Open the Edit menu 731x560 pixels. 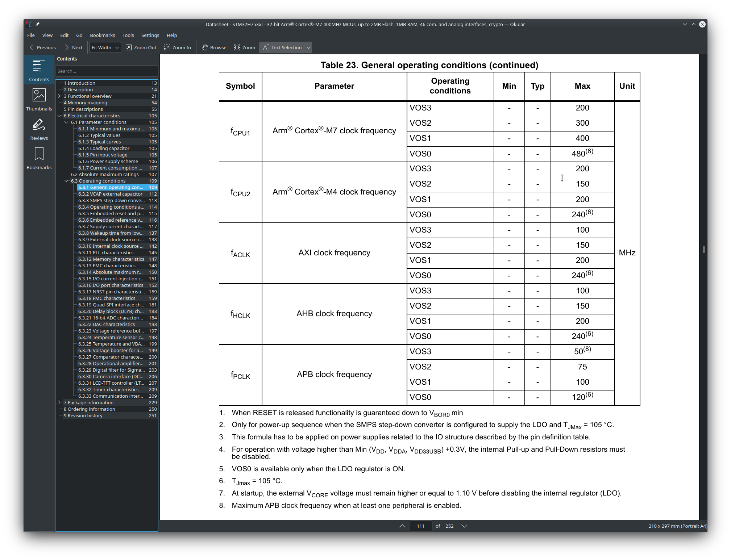pos(64,35)
